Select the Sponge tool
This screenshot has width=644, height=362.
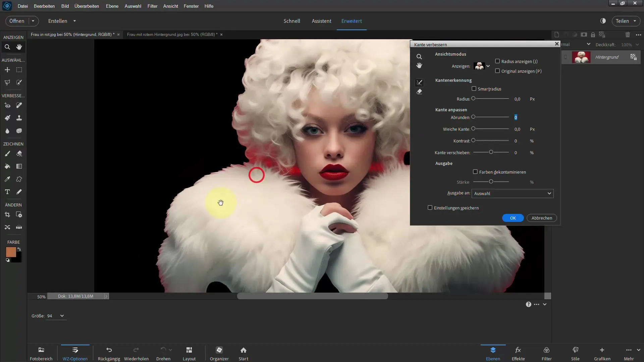point(19,131)
